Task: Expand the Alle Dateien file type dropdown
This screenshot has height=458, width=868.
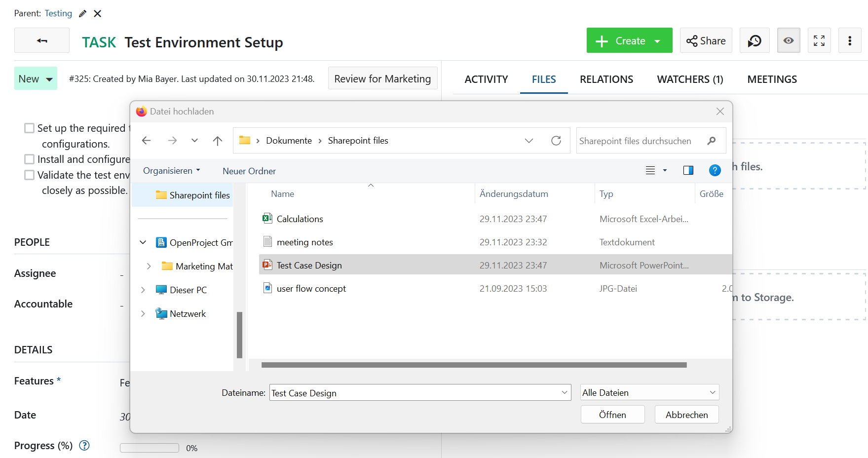Action: pos(649,393)
